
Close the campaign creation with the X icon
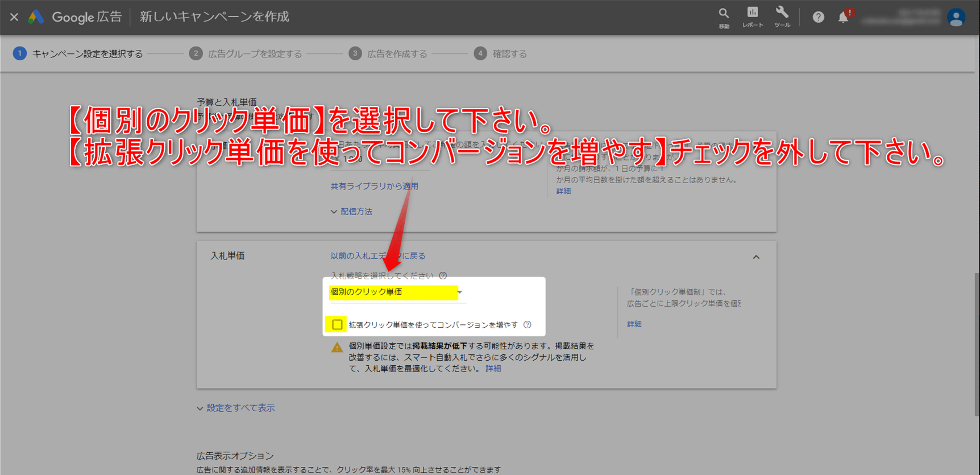click(14, 17)
